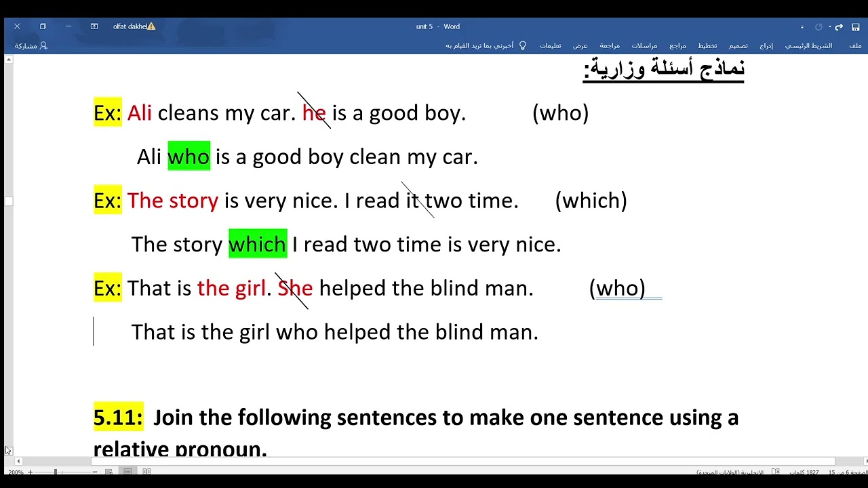Screen dimensions: 868x488
Task: Click the green highlighted word 'which'
Action: (x=258, y=244)
